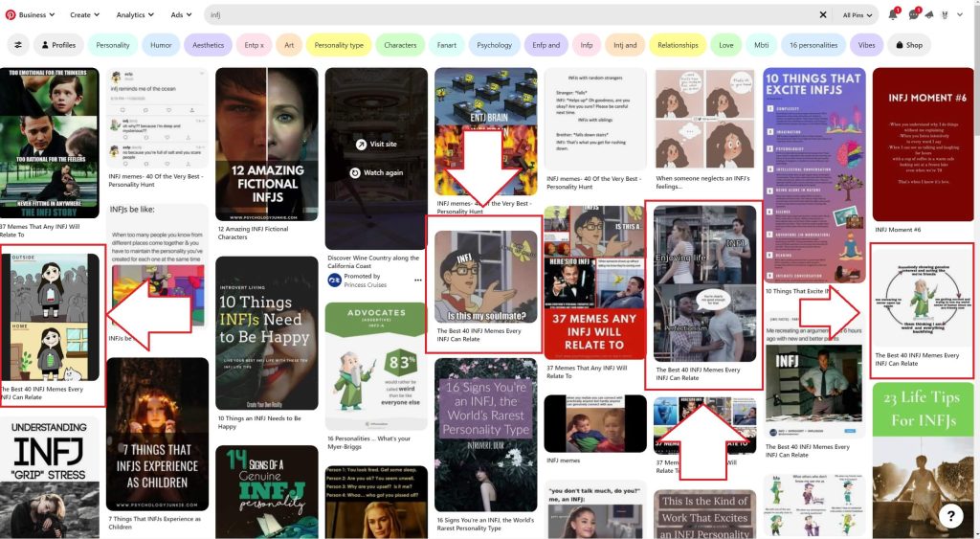Click the megaphone updates icon

click(x=928, y=15)
